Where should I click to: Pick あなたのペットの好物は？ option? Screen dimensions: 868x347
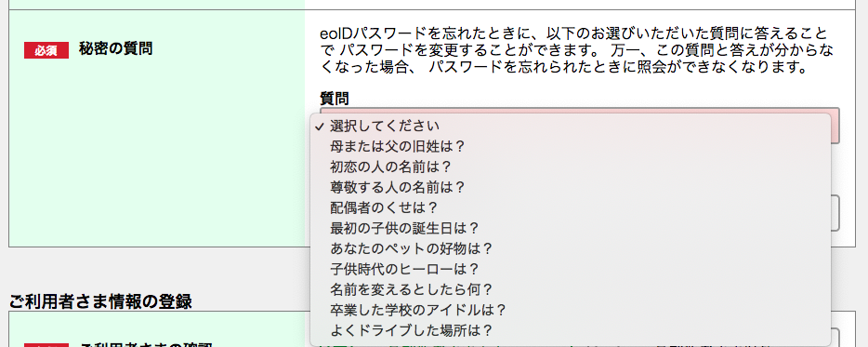tap(571, 249)
